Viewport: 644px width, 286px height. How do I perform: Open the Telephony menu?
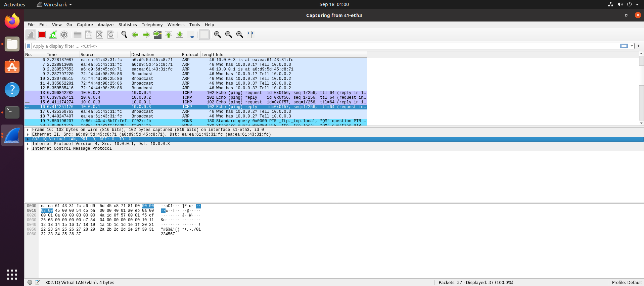click(152, 25)
